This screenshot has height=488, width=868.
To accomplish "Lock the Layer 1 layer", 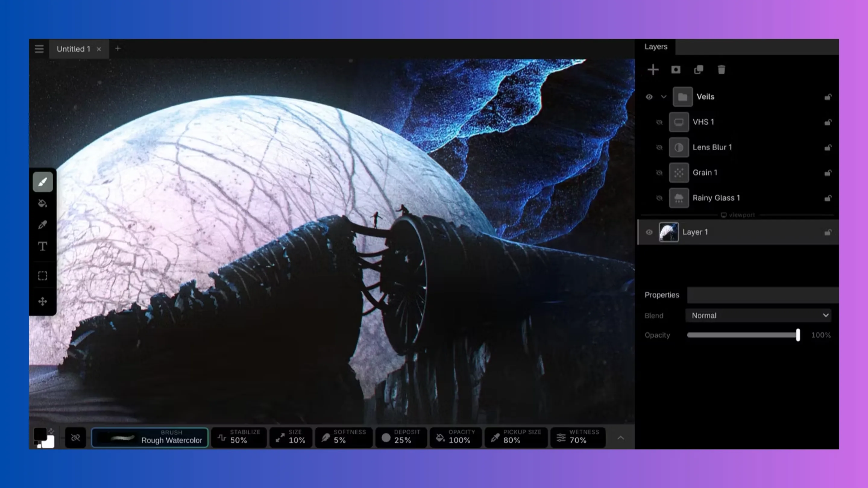I will [x=828, y=232].
